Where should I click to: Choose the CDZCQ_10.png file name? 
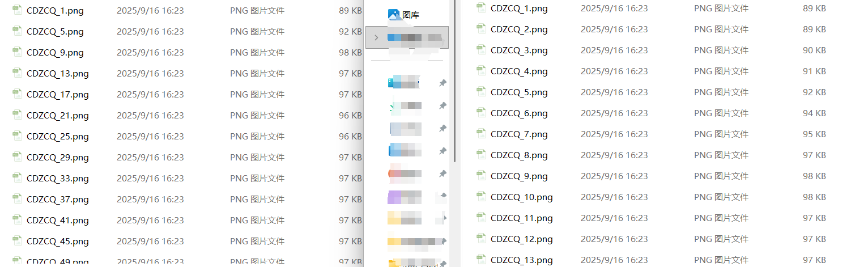click(522, 197)
